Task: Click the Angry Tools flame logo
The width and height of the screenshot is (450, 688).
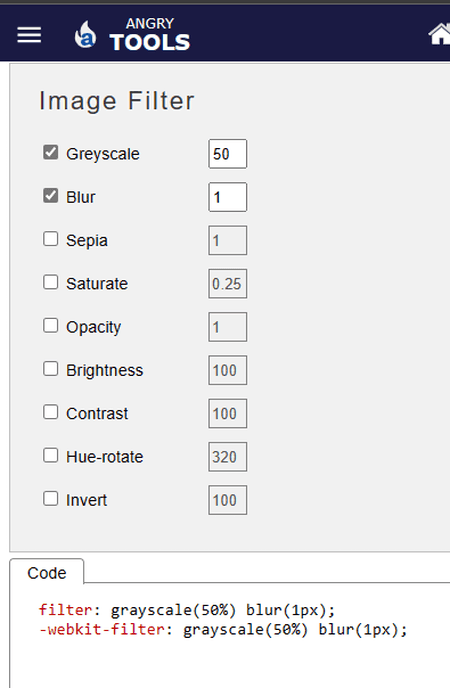Action: click(85, 35)
